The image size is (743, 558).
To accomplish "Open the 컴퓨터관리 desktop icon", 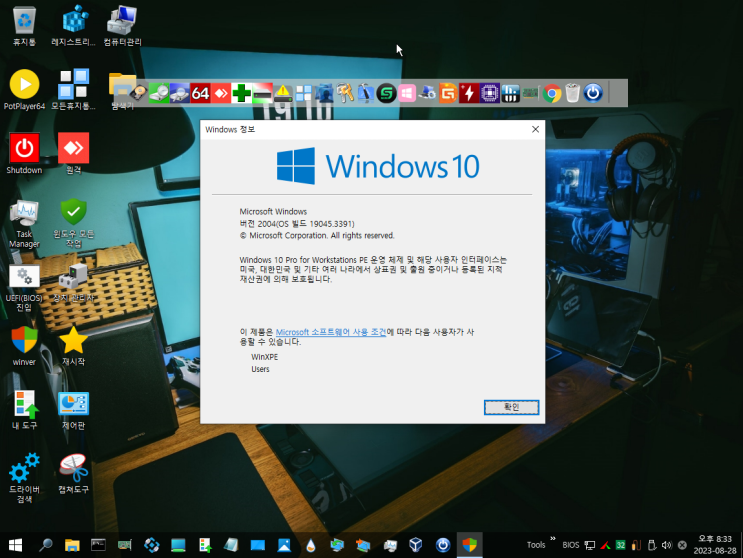I will (122, 26).
